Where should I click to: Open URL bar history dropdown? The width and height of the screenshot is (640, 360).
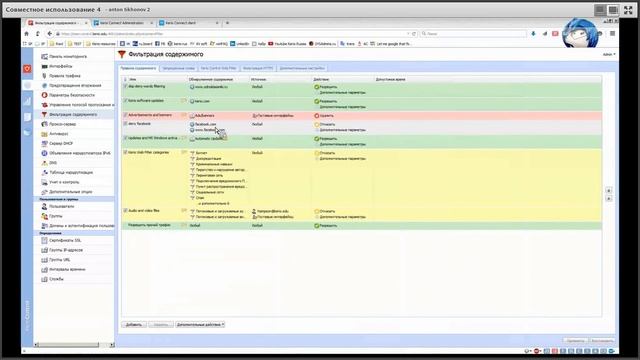[408, 34]
